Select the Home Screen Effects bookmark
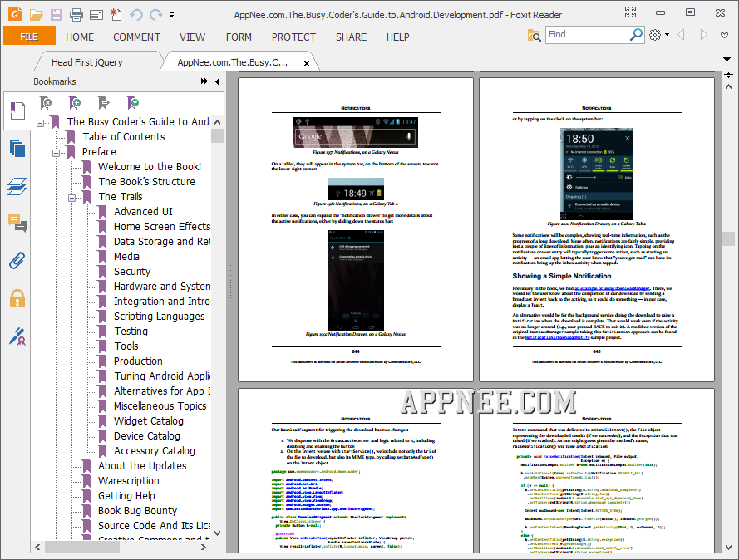 161,227
